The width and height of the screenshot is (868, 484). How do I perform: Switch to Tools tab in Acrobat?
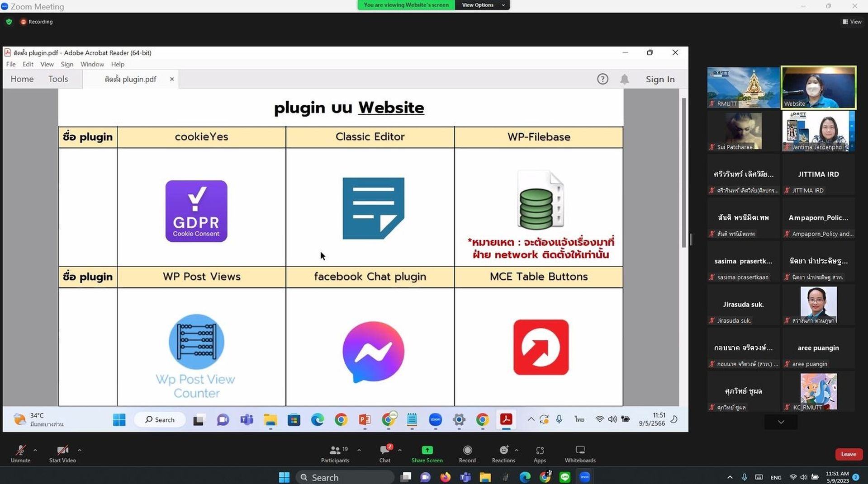pos(58,79)
